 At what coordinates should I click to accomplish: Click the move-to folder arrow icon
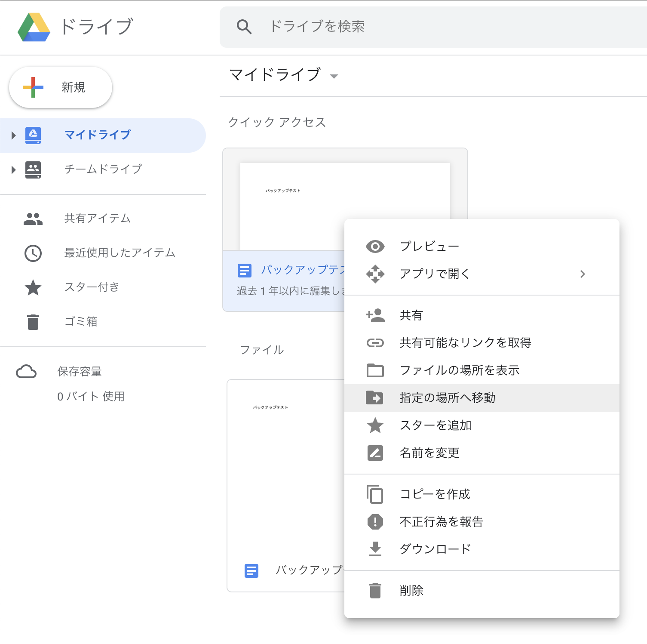(374, 398)
